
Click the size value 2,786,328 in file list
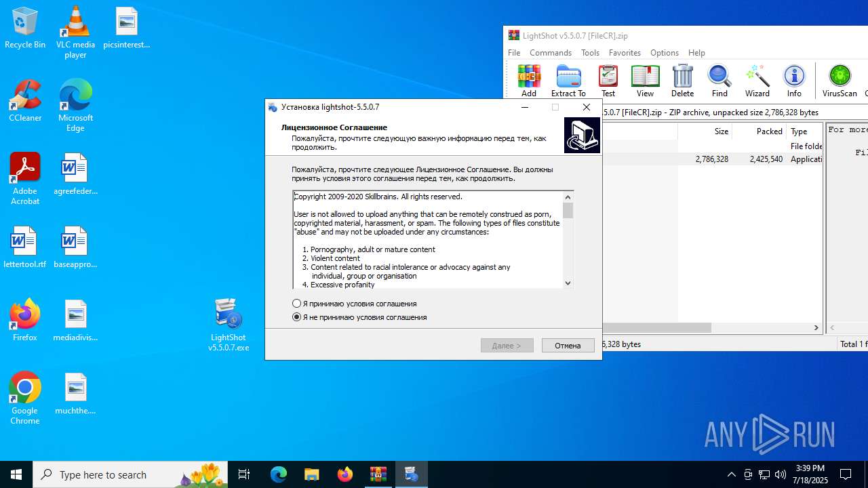click(x=712, y=159)
